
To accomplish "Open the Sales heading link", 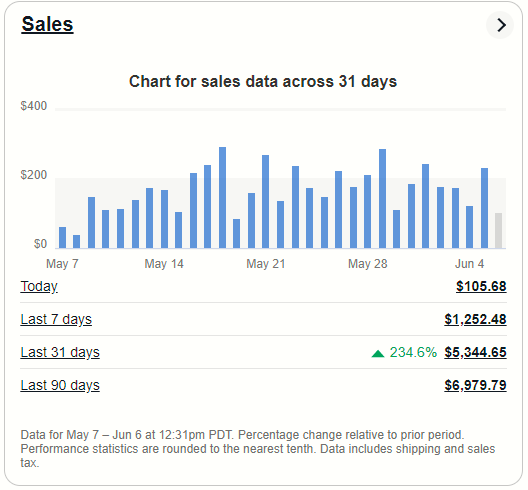I will click(47, 25).
